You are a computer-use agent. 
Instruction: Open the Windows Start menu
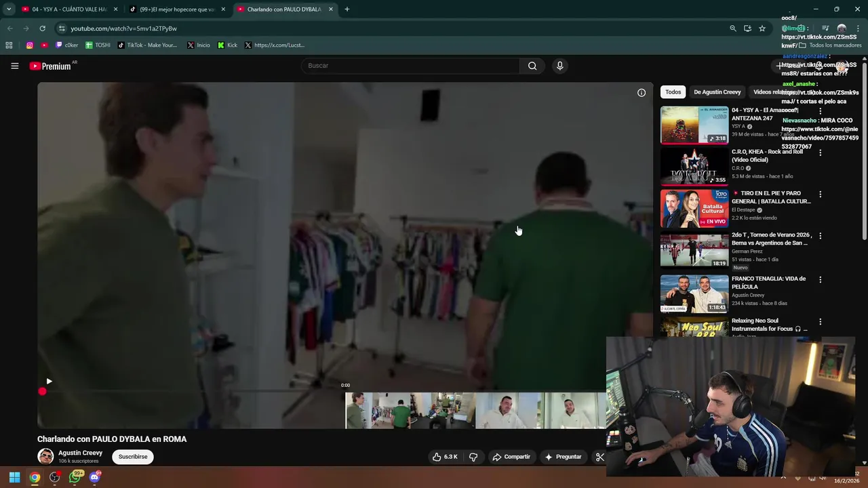[x=14, y=477]
